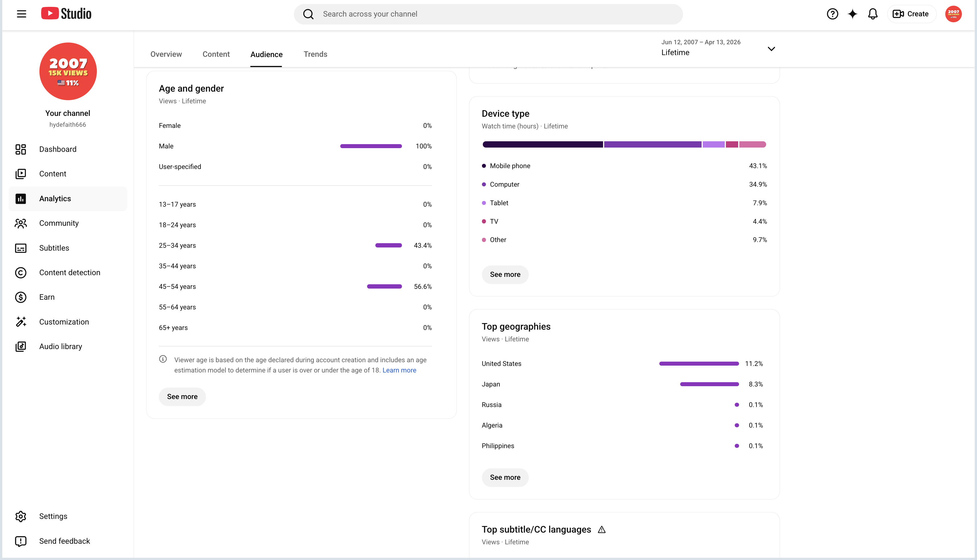Image resolution: width=977 pixels, height=560 pixels.
Task: Click See more under Device type
Action: pyautogui.click(x=505, y=274)
